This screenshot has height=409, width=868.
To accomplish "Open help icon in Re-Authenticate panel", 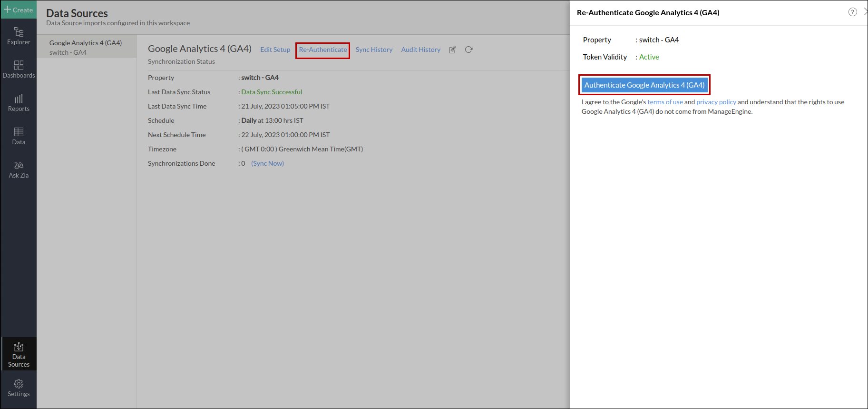I will point(852,12).
